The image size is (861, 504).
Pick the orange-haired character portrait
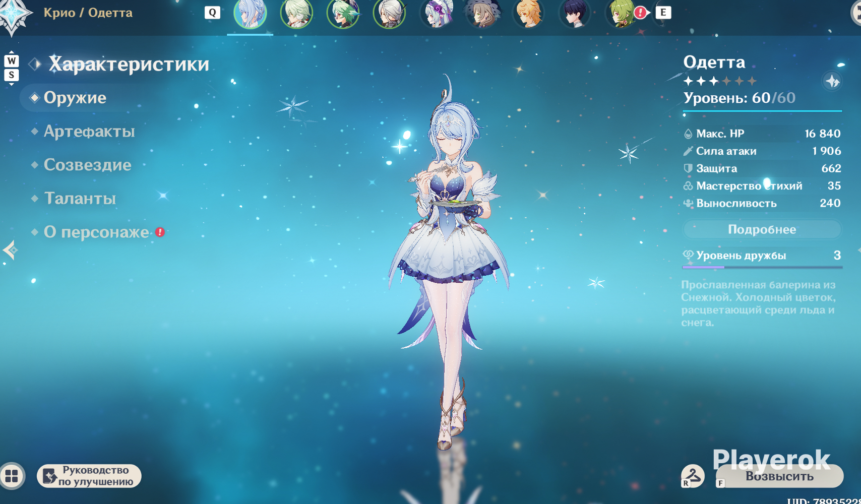(x=529, y=14)
